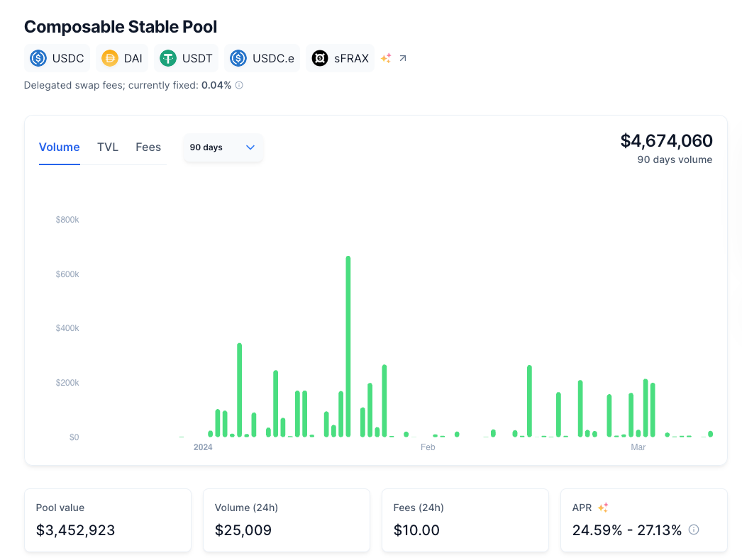The height and width of the screenshot is (560, 742).
Task: Click the USDT Tether icon
Action: pyautogui.click(x=168, y=58)
